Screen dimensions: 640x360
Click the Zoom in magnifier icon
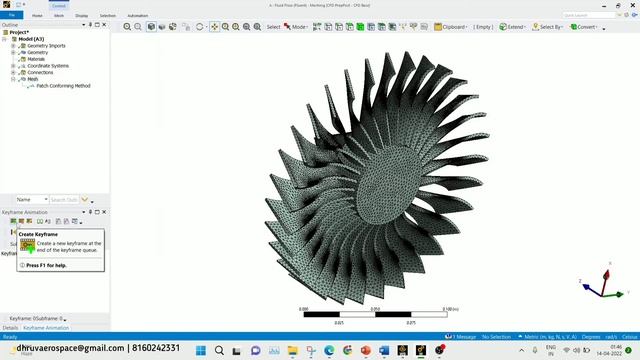click(225, 27)
